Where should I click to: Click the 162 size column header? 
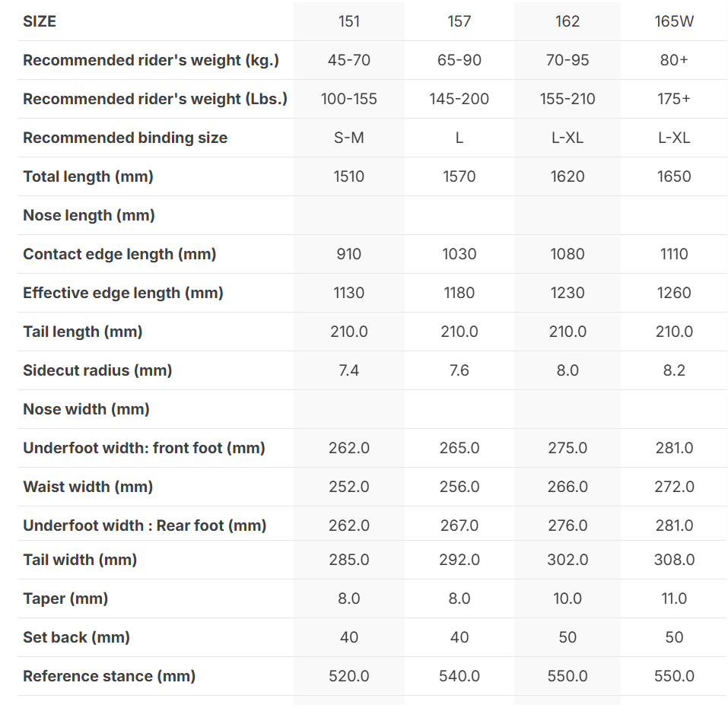[567, 21]
